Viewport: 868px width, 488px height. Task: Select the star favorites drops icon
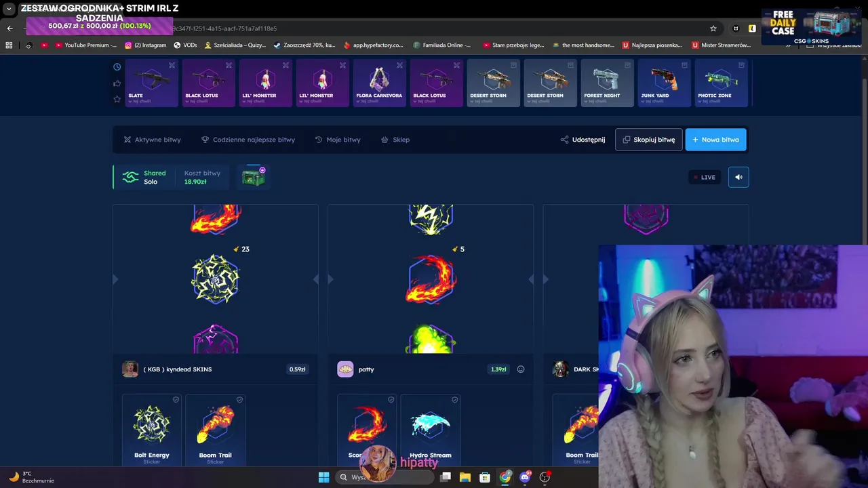click(117, 99)
